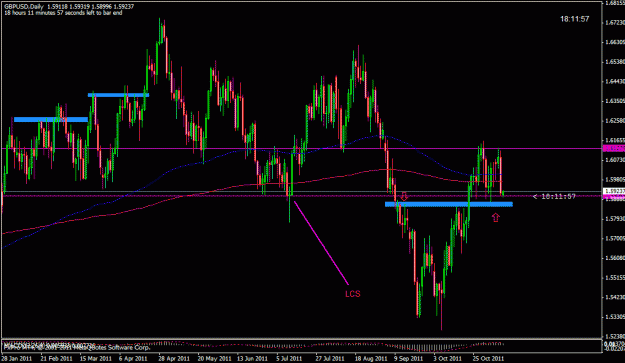The image size is (625, 363).
Task: Click the 6 Apr 2011 date label
Action: (133, 358)
